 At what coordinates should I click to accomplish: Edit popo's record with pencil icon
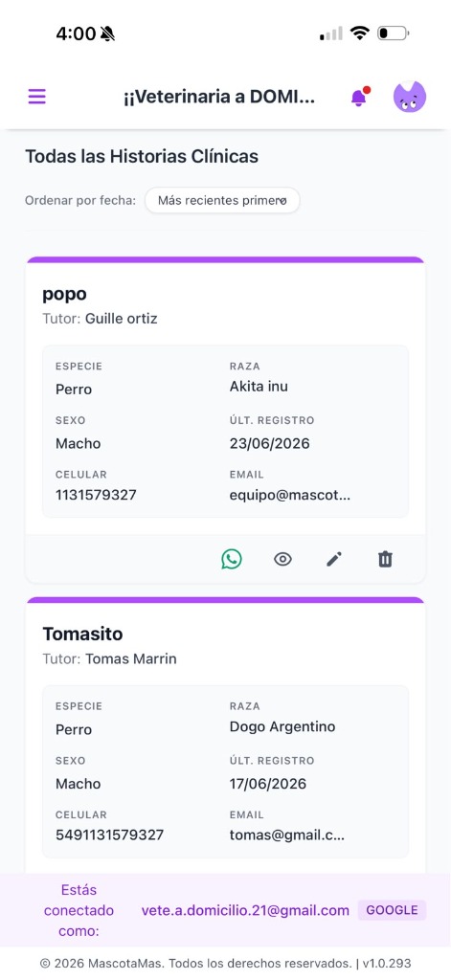point(334,559)
